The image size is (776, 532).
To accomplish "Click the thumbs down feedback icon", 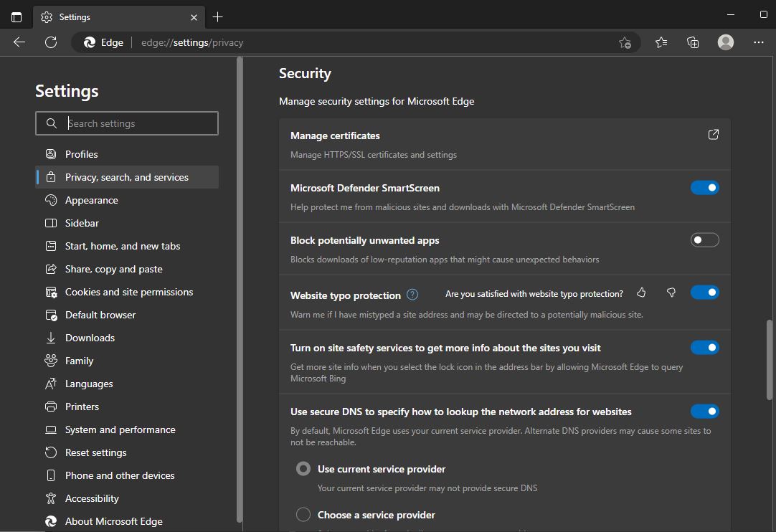I will [671, 293].
